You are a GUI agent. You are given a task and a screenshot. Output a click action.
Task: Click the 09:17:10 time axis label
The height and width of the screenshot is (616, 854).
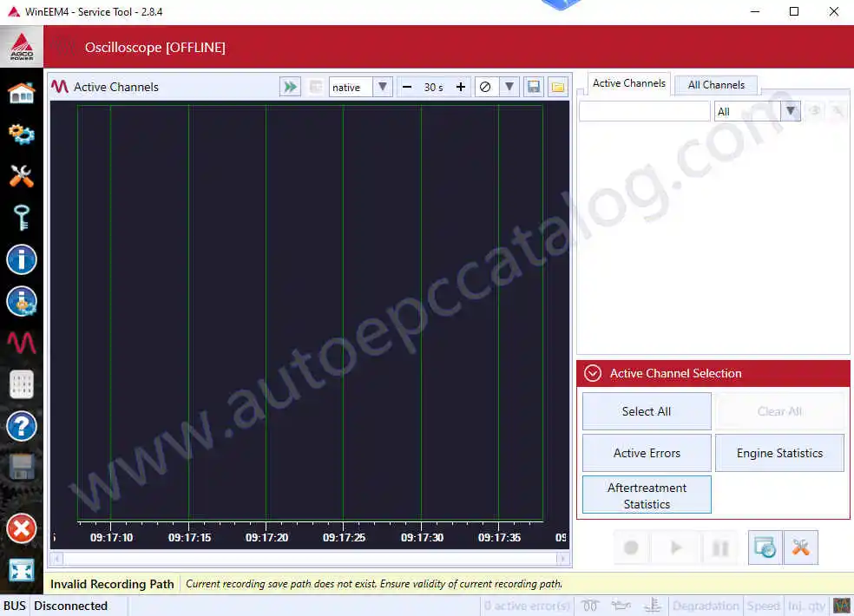click(x=111, y=538)
